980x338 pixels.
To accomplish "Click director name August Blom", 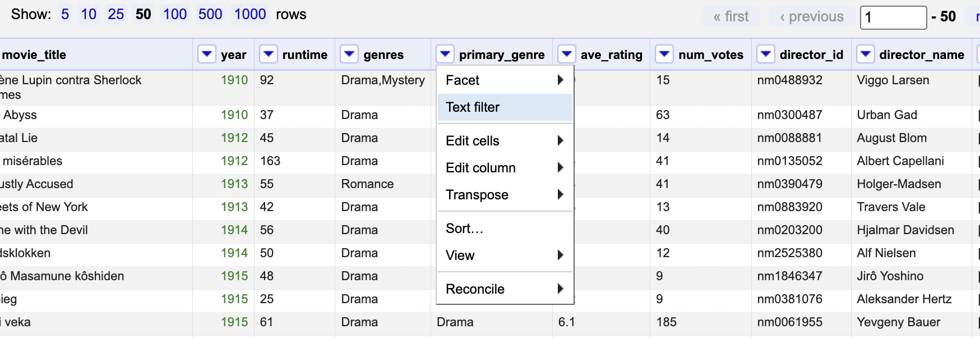I will [x=891, y=138].
